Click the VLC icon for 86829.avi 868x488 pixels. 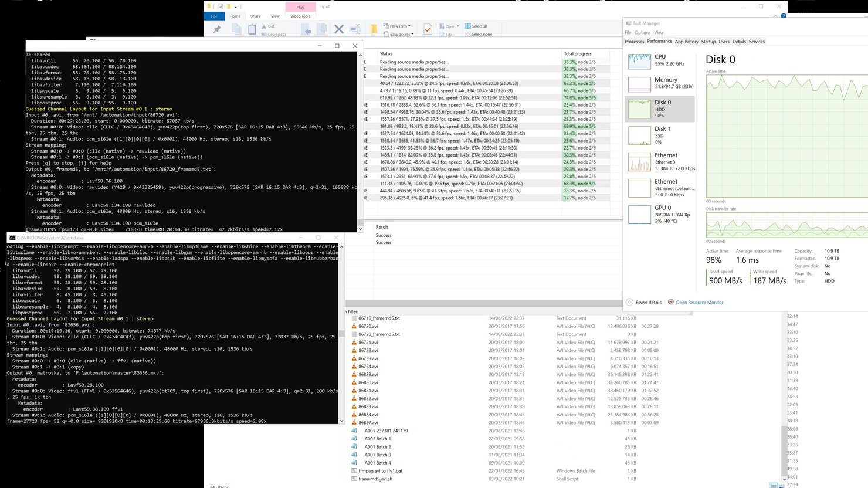tap(354, 374)
